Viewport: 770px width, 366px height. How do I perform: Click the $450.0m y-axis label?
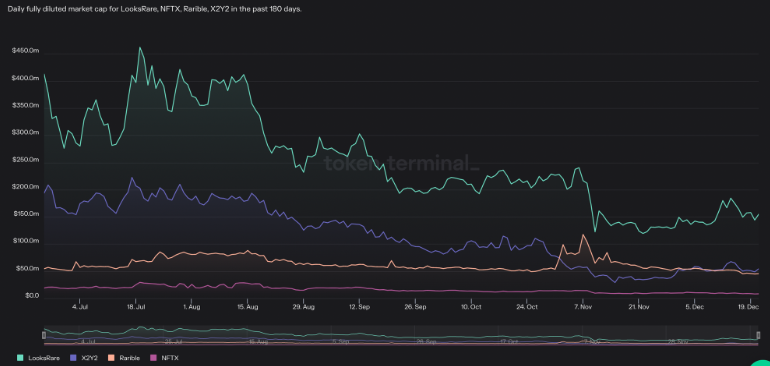click(x=27, y=52)
